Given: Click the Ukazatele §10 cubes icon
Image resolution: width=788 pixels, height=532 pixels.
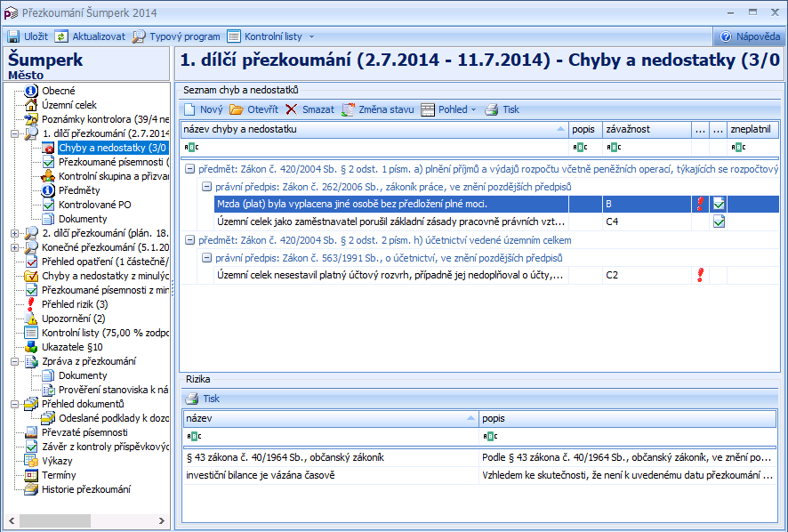Looking at the screenshot, I should tap(31, 347).
